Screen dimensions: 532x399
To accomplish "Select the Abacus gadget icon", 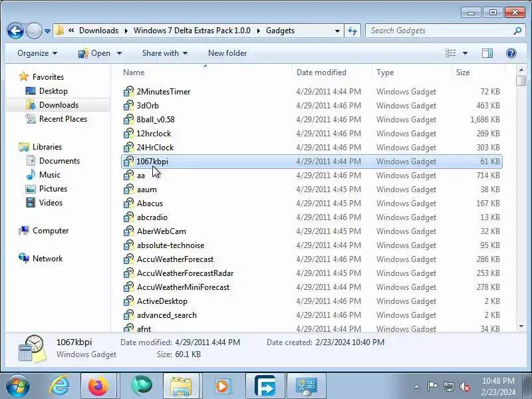I will click(x=128, y=203).
